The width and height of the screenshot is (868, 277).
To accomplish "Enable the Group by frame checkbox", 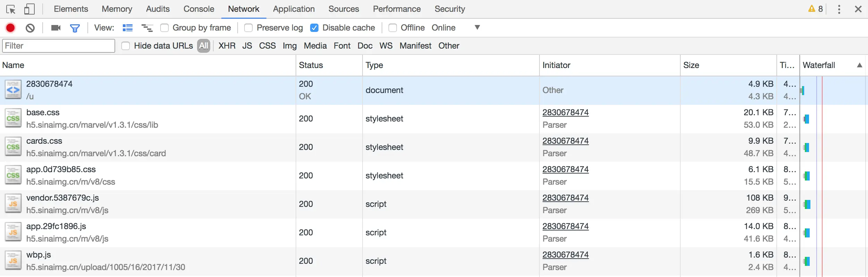I will [x=164, y=28].
